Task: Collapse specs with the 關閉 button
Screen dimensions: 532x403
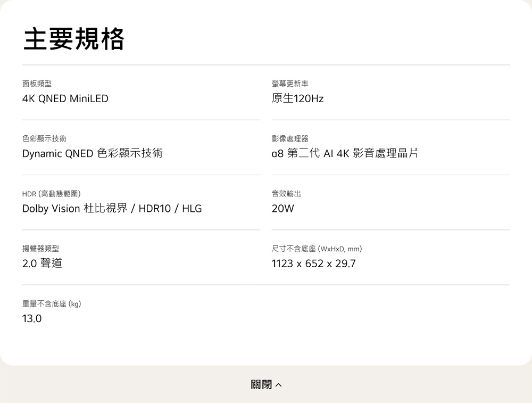Action: tap(266, 384)
